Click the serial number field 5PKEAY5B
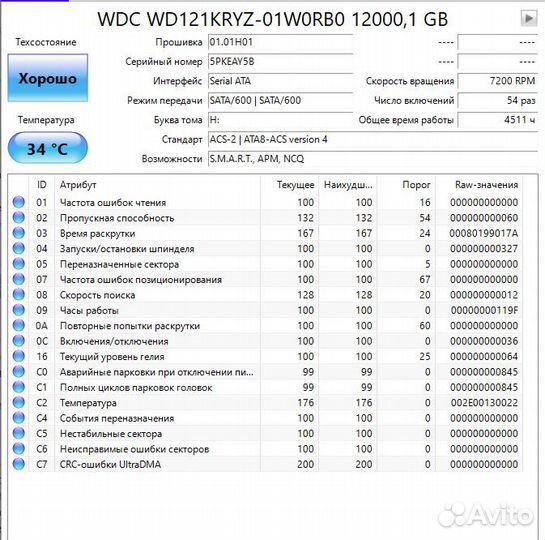The width and height of the screenshot is (545, 540). tap(280, 62)
